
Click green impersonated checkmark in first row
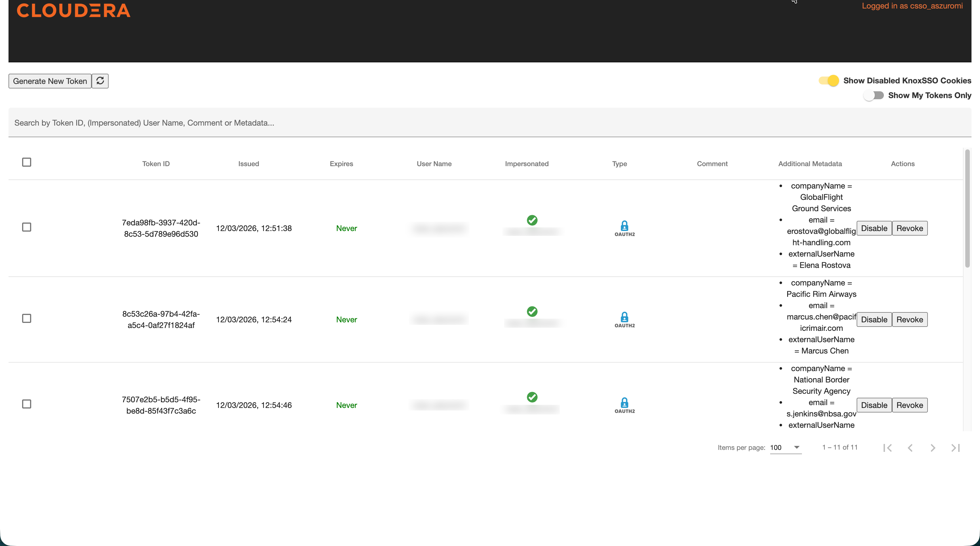(x=532, y=220)
